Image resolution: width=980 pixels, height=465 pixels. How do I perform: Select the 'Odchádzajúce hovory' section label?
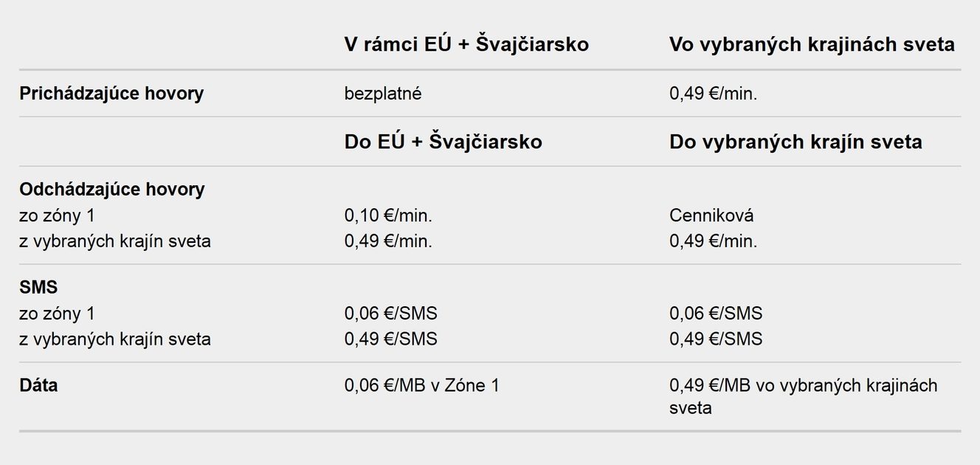(x=112, y=190)
